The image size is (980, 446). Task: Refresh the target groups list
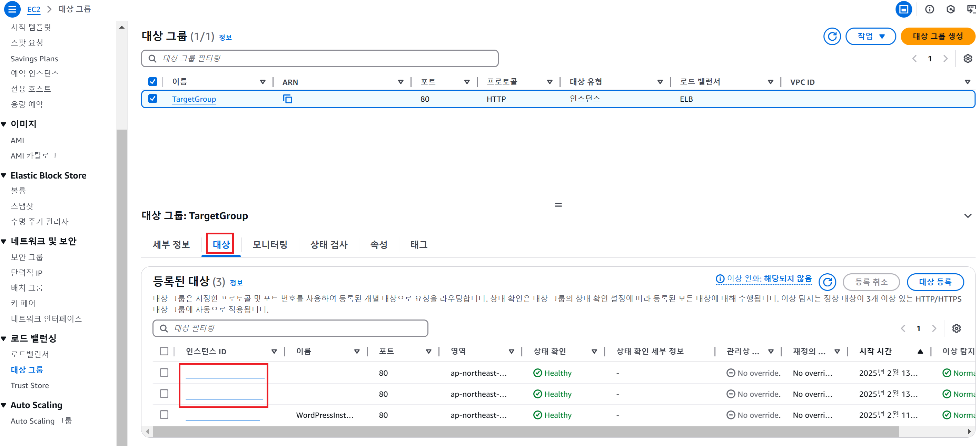point(832,37)
